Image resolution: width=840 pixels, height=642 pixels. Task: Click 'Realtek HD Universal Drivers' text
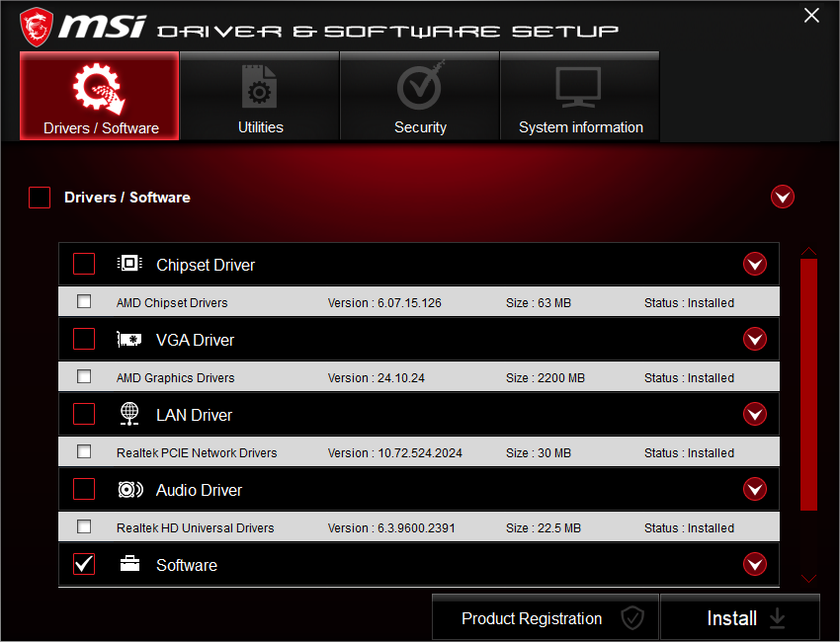click(195, 528)
